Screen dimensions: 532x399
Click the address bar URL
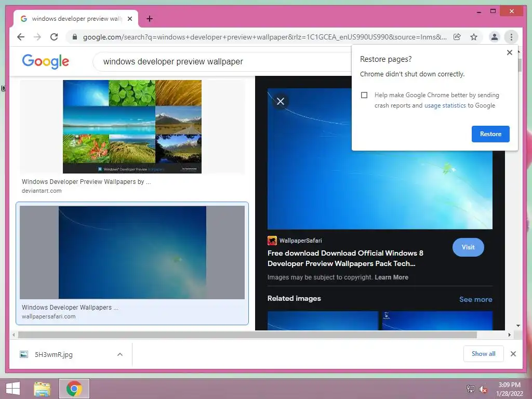264,37
